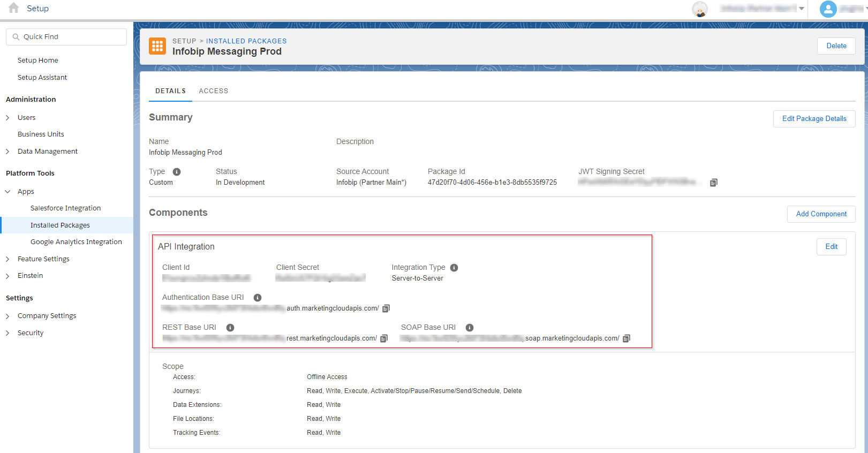
Task: Click the Quick Find search field
Action: (67, 37)
